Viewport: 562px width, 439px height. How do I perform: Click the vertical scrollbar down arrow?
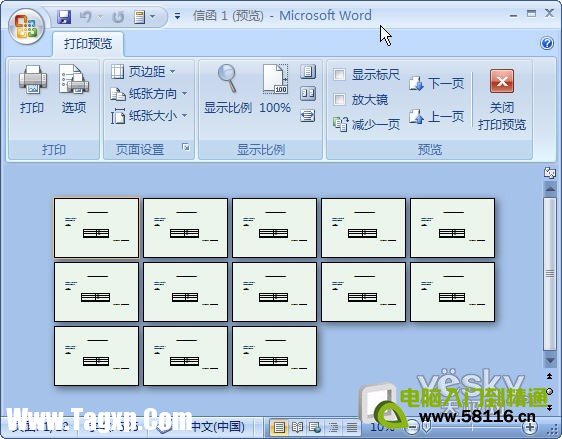pos(550,361)
